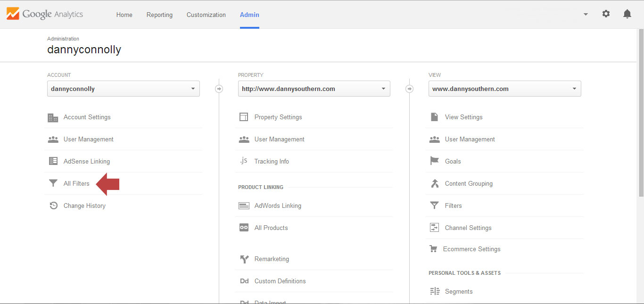The image size is (644, 304).
Task: Click the Channel Settings icon
Action: 434,228
